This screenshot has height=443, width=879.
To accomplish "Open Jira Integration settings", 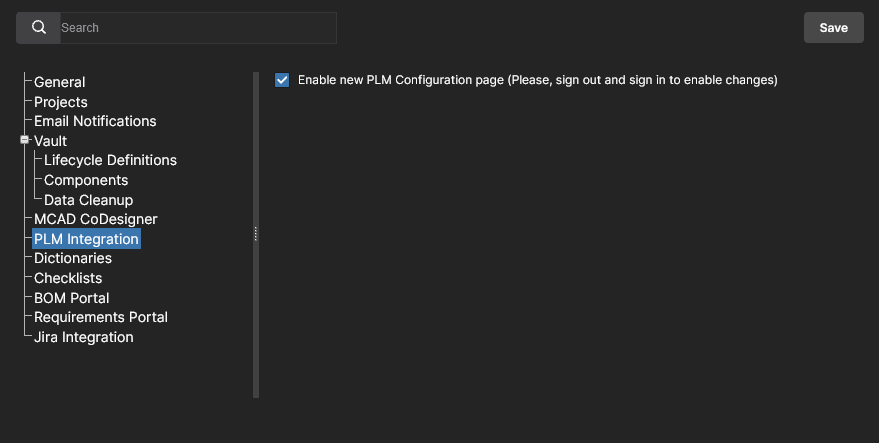I will [84, 337].
